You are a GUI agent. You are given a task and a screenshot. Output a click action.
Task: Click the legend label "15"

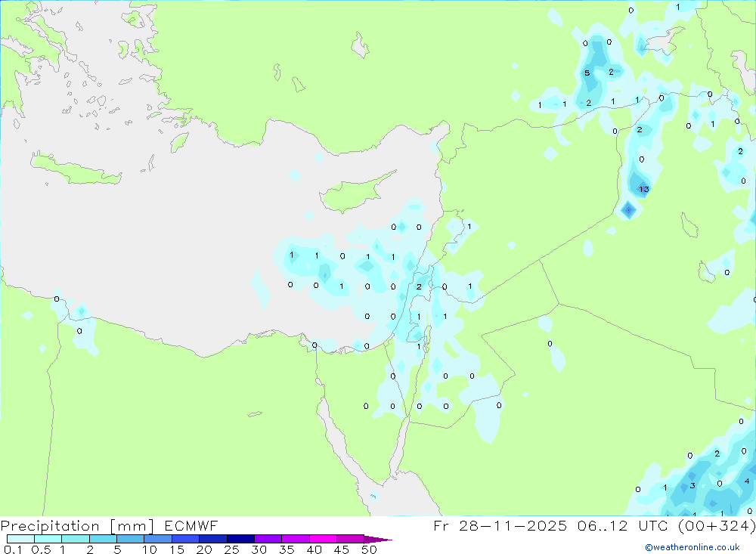point(177,549)
